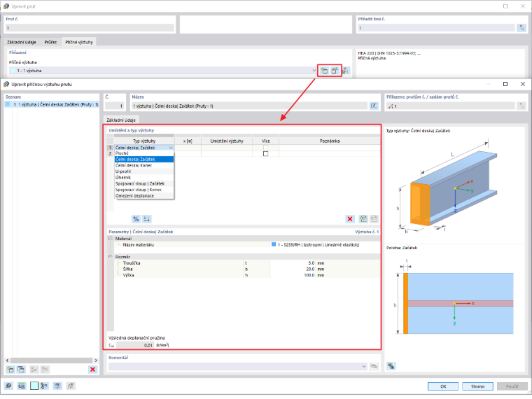This screenshot has height=399, width=532.
Task: Toggle Více checkbox in row 1
Action: click(x=266, y=148)
